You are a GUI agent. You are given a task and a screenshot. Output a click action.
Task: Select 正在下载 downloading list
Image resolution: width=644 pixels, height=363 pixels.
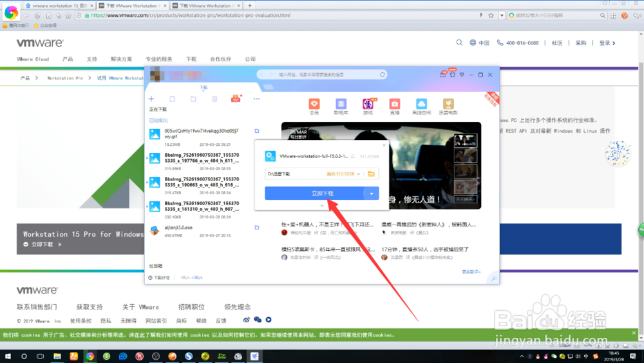pos(158,110)
